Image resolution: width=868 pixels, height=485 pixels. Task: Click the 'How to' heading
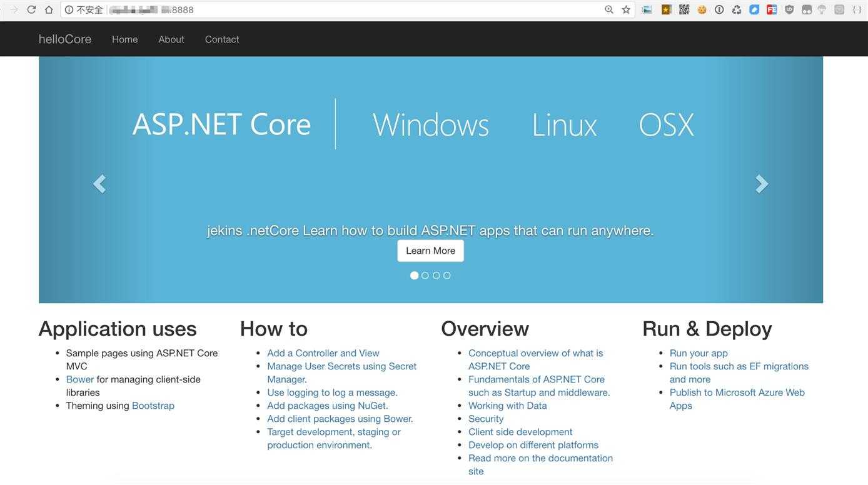[274, 329]
